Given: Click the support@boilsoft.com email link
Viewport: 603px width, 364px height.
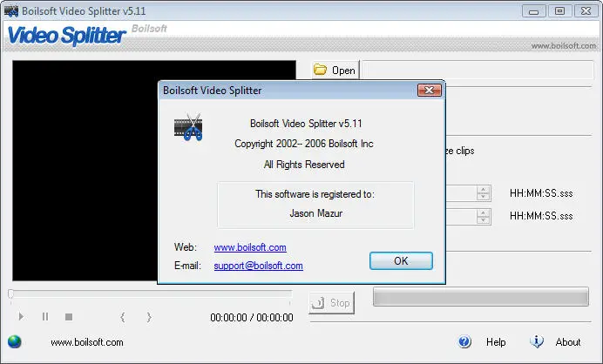Looking at the screenshot, I should click(259, 266).
